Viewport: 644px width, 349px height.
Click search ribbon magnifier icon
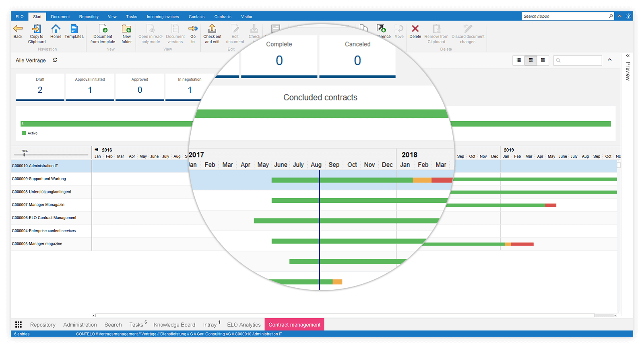611,16
